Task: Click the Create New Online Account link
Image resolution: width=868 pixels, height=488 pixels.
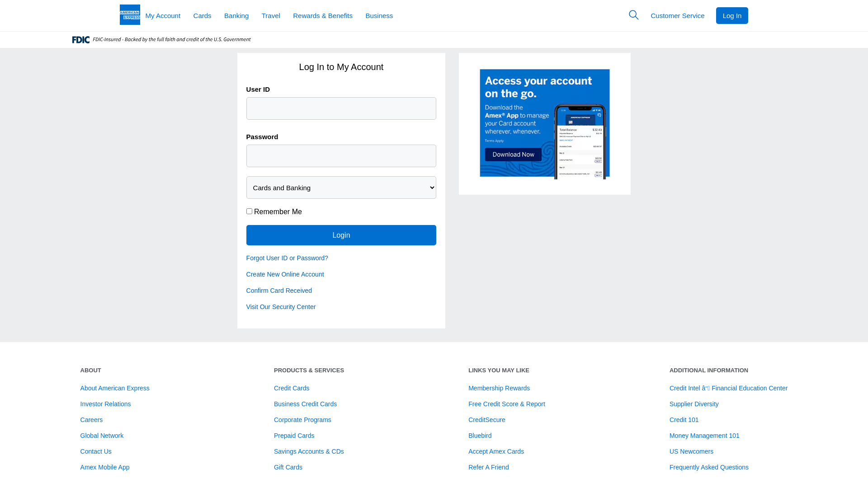Action: 285,274
